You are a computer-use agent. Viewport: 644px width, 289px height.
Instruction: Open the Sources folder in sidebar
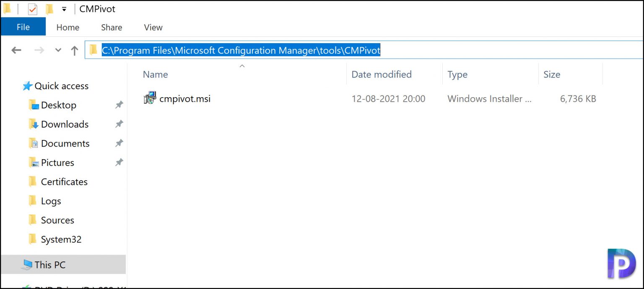coord(57,220)
